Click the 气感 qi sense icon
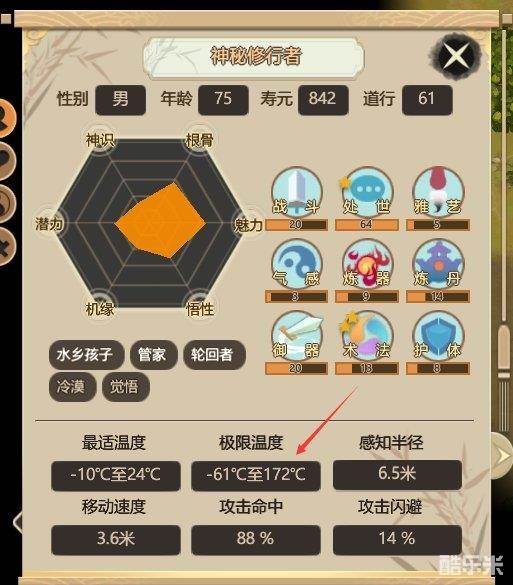The image size is (513, 585). pos(297,264)
